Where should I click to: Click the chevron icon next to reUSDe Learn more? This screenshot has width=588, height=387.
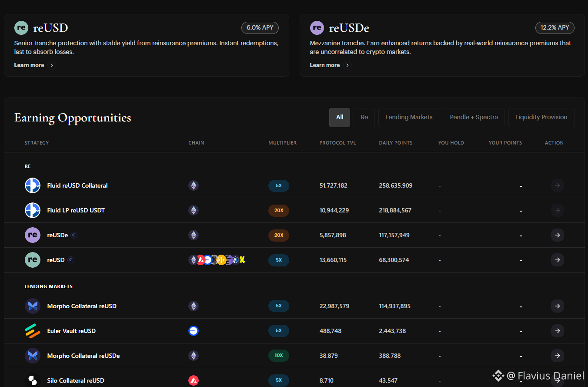tap(347, 65)
